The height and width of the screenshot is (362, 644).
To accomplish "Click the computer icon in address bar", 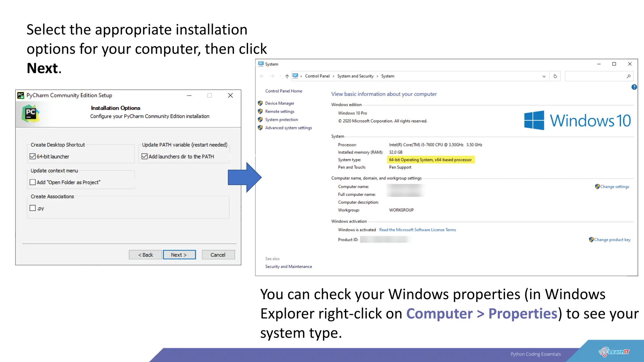I will click(x=295, y=76).
